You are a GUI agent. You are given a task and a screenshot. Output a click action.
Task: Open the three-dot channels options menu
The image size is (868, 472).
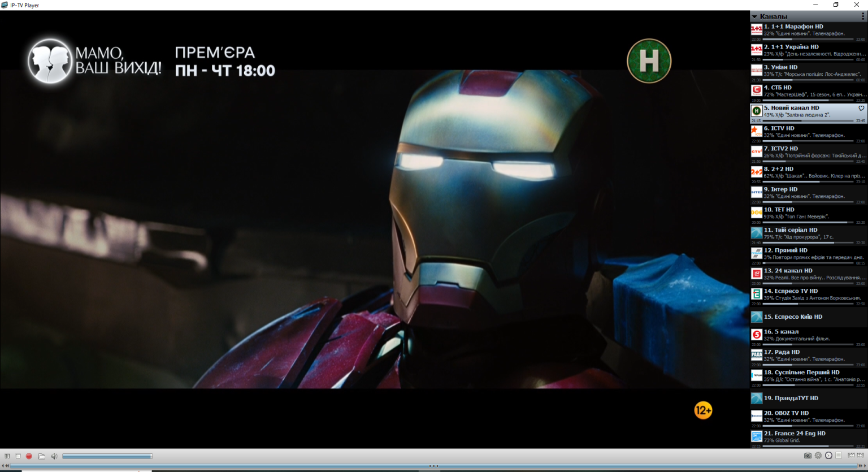click(862, 17)
